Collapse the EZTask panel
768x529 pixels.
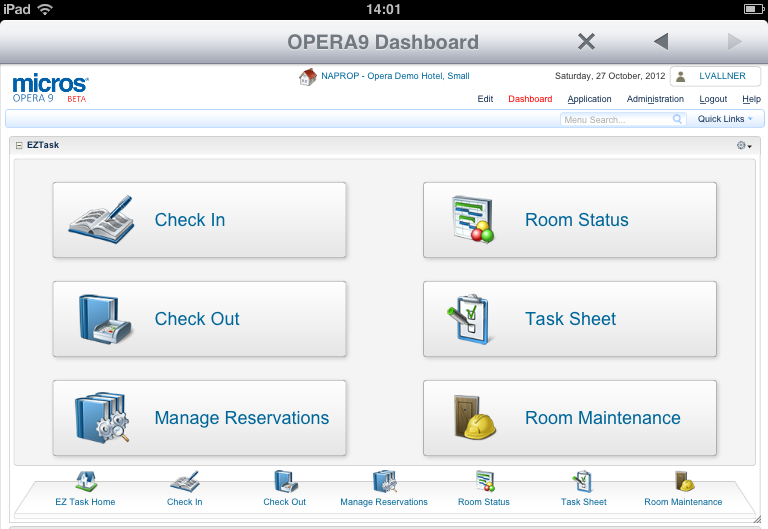pos(19,145)
